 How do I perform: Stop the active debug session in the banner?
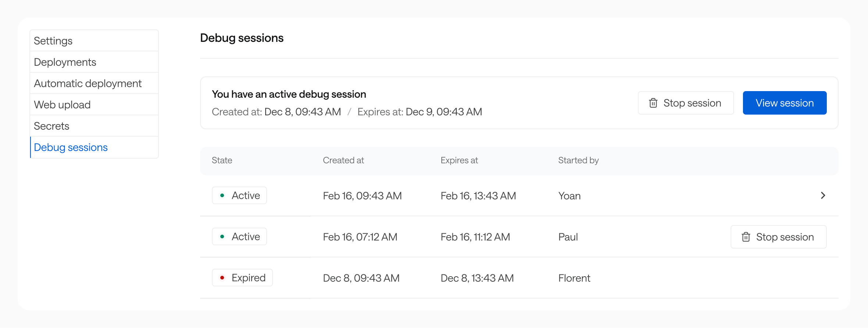686,103
